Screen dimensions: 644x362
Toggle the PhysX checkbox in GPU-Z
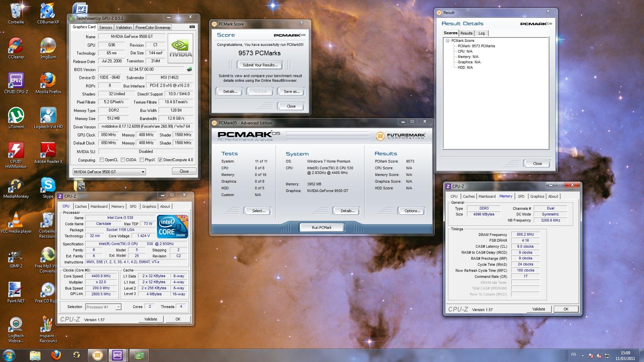142,160
